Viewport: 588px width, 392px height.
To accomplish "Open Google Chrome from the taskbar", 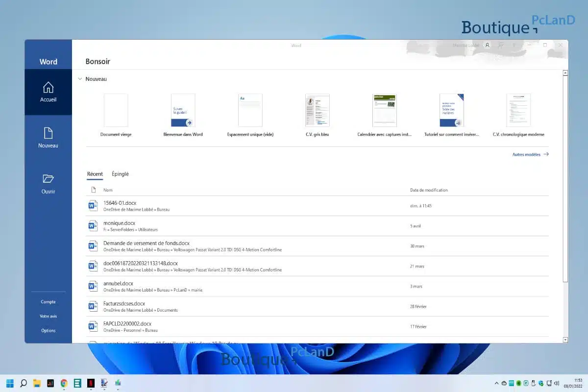I will [x=64, y=383].
